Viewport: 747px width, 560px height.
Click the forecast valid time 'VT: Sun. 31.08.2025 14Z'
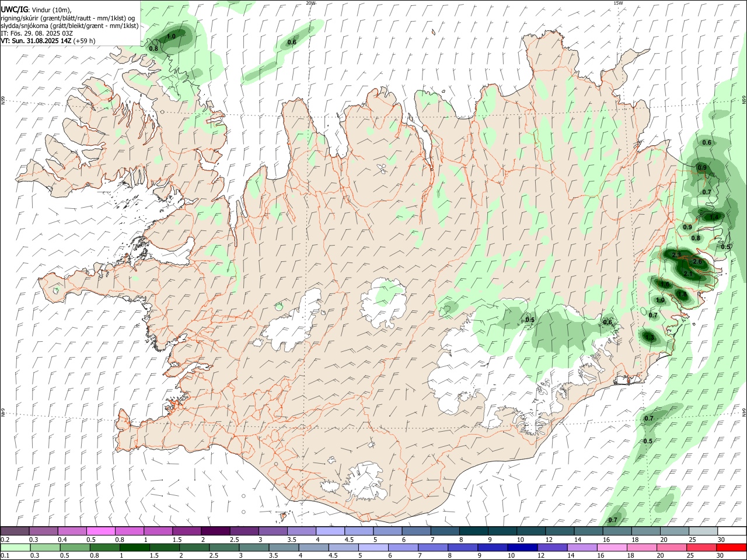(36, 41)
